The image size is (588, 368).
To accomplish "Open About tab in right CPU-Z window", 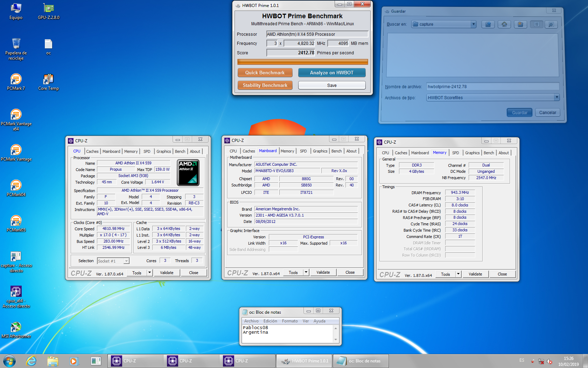I will (504, 153).
